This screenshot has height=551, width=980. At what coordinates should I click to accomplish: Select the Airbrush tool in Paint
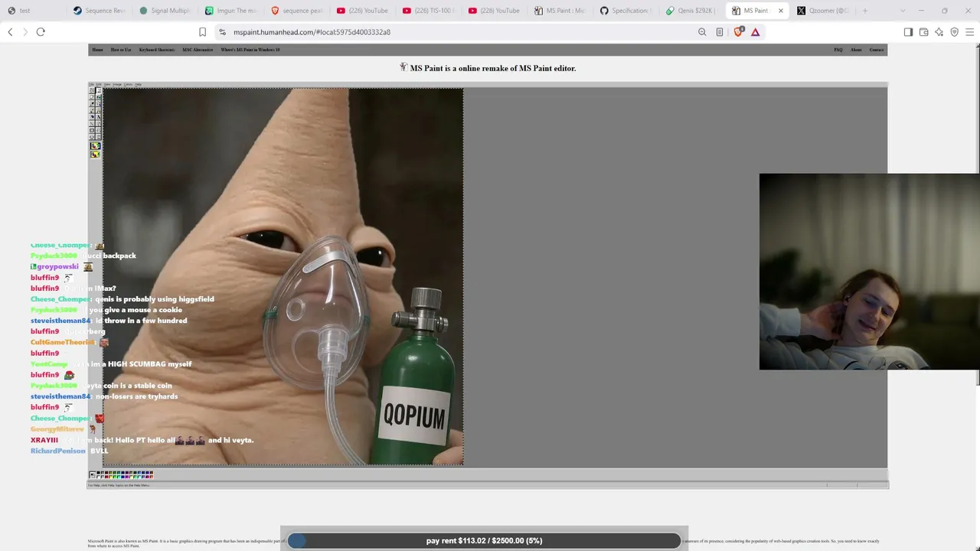[92, 117]
